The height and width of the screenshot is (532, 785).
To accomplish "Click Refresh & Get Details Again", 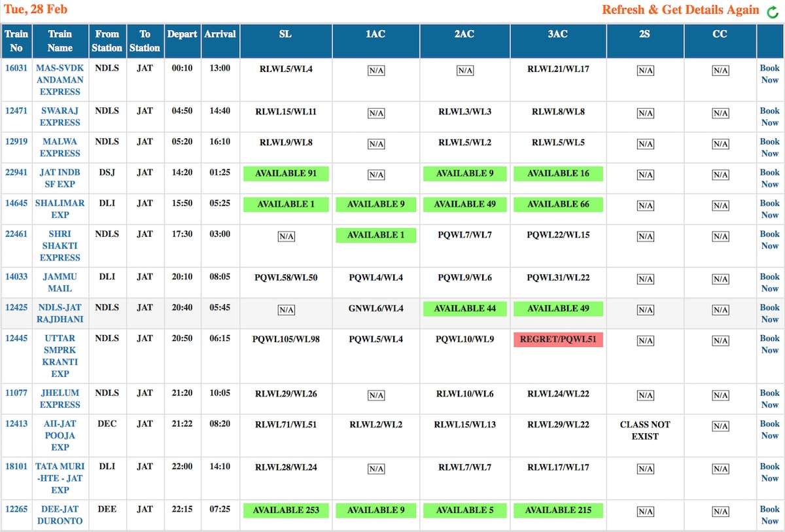I will (680, 10).
